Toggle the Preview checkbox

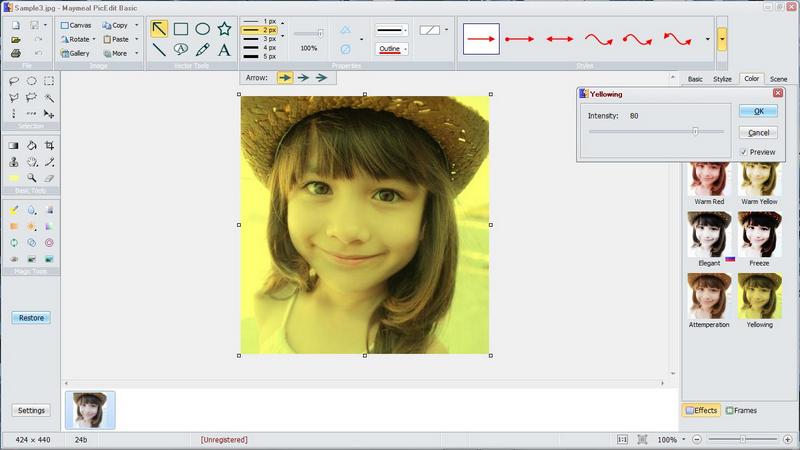[x=743, y=152]
